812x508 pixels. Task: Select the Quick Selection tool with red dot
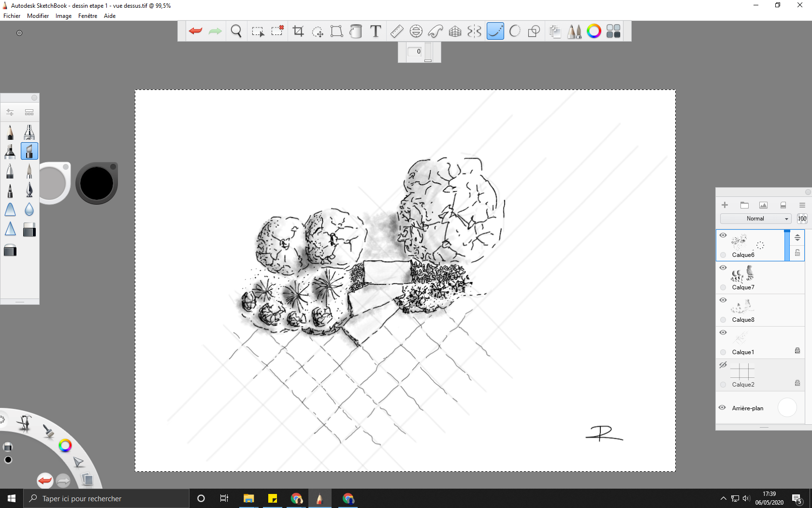click(x=277, y=31)
